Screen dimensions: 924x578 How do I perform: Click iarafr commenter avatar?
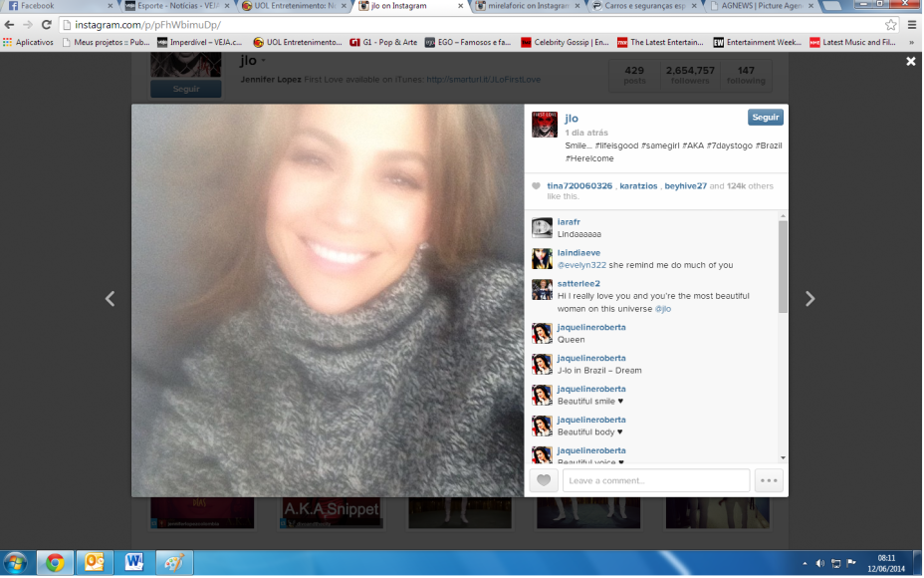[542, 227]
